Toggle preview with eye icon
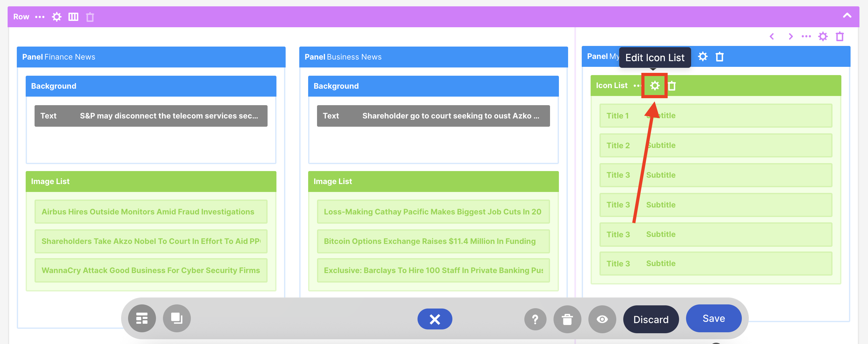This screenshot has height=344, width=868. click(x=602, y=319)
